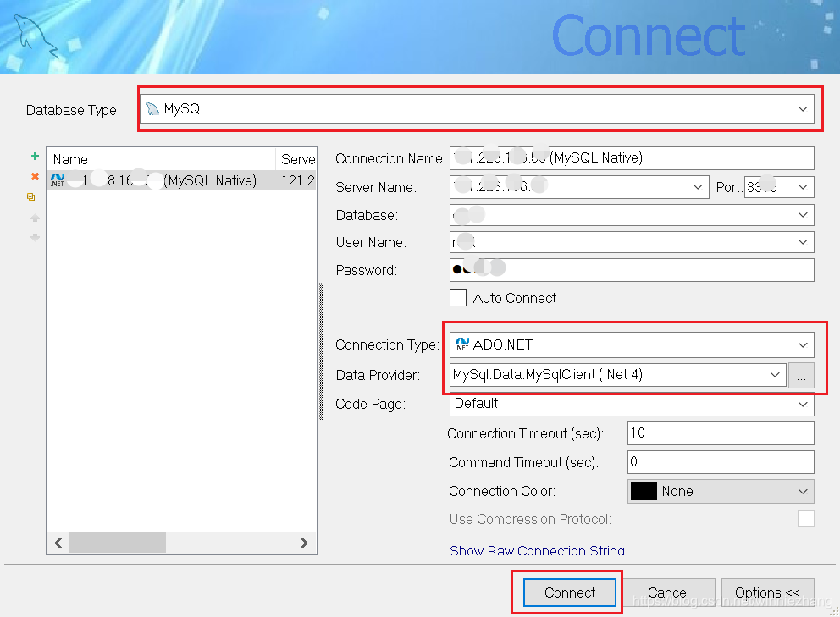The height and width of the screenshot is (617, 840).
Task: Open the Database dropdown list
Action: pos(803,215)
